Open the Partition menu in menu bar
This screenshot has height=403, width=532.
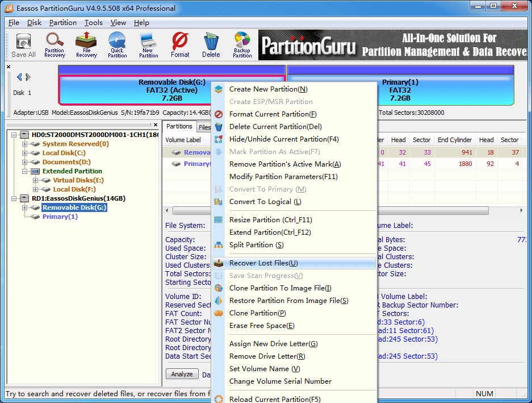click(63, 23)
